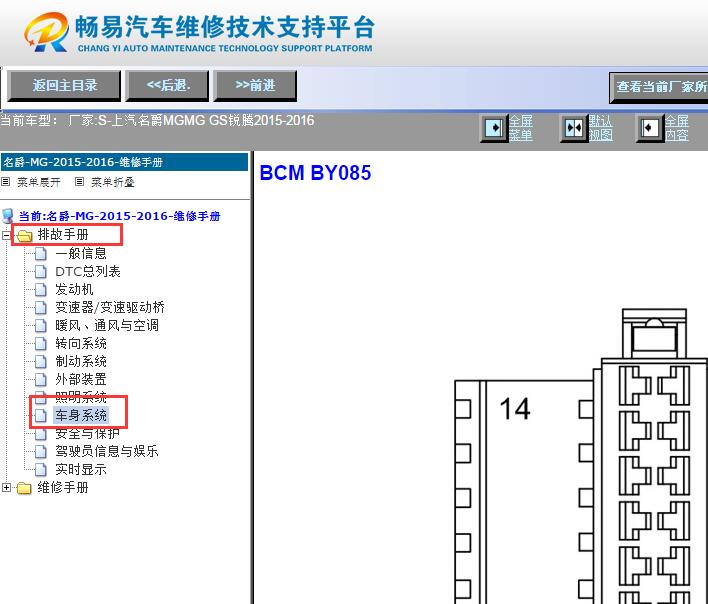Click the document icon beside 一般信息
Viewport: 708px width, 604px height.
41,253
